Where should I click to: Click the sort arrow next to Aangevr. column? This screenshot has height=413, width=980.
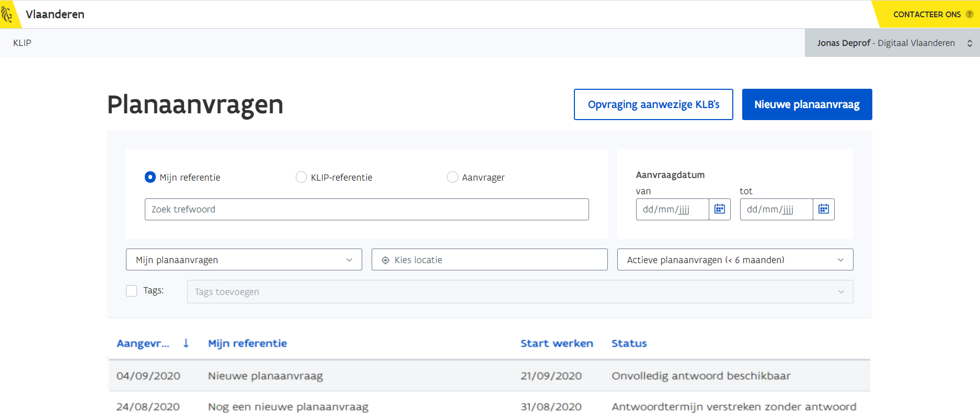186,344
